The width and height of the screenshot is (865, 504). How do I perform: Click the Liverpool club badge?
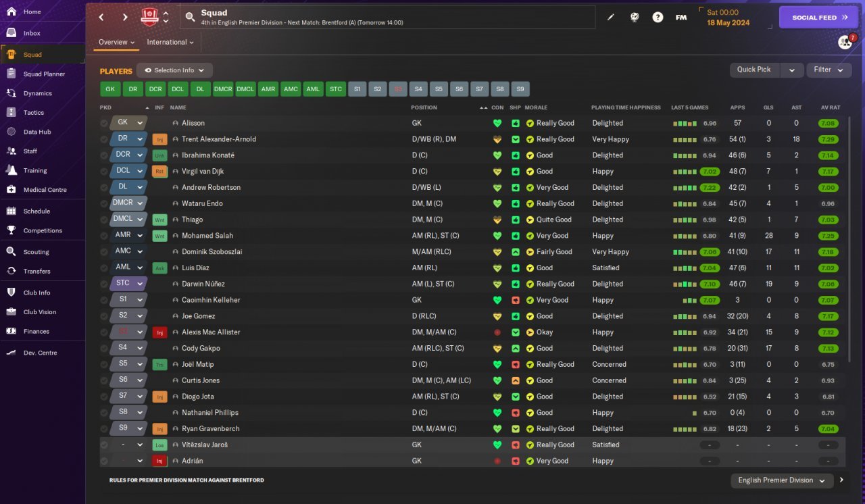point(149,17)
